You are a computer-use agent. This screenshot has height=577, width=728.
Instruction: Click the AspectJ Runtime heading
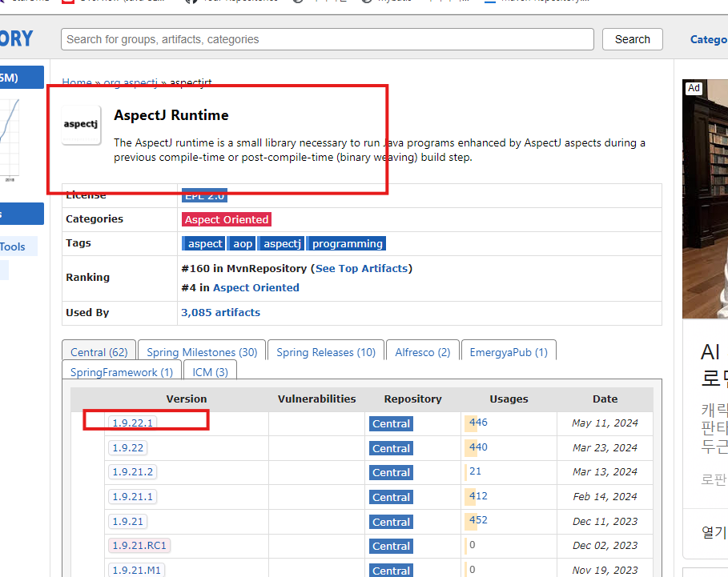171,115
